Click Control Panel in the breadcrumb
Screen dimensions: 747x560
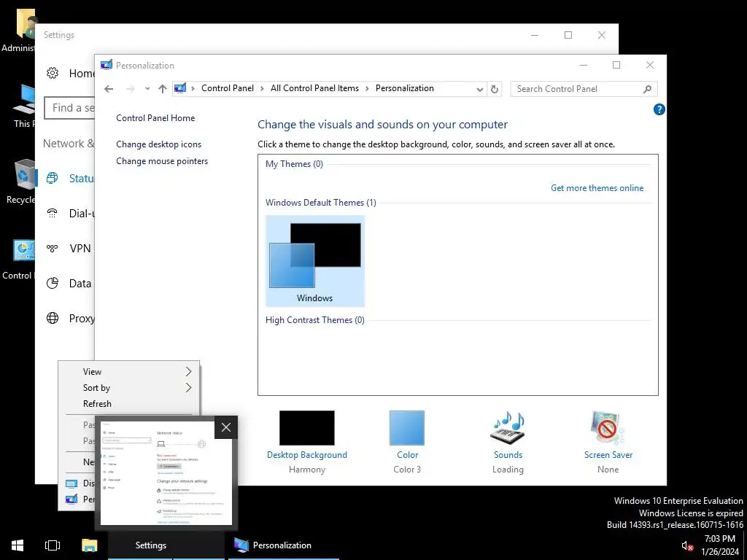click(228, 88)
